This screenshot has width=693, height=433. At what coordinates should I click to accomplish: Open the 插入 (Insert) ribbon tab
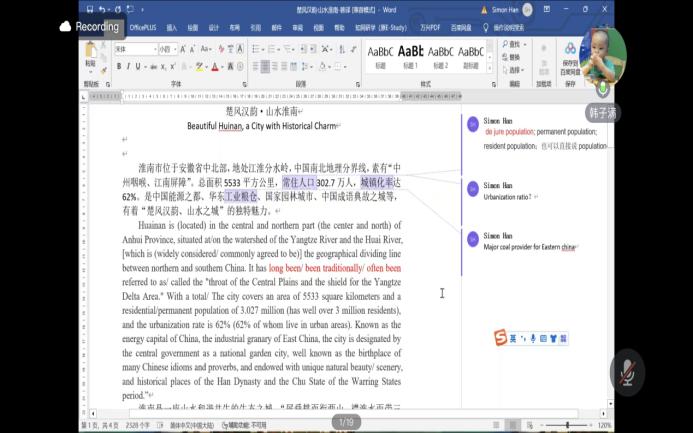pyautogui.click(x=172, y=28)
